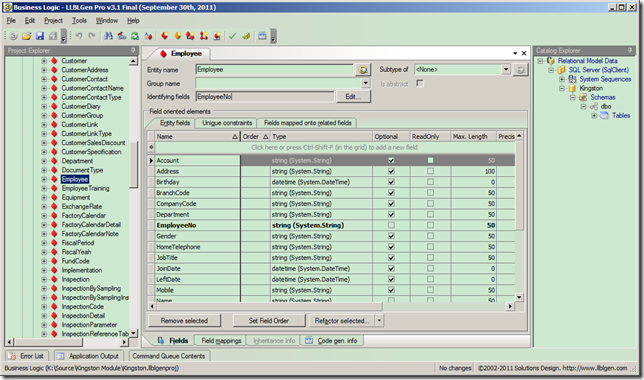Click the red glasses toolbar icon

click(x=122, y=36)
